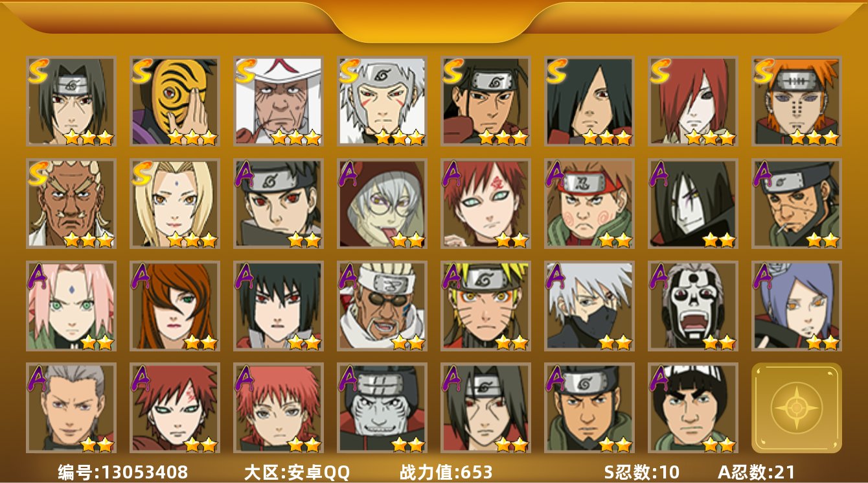Choose the skull-masked A-rank character portrait
Image resolution: width=868 pixels, height=483 pixels.
692,306
